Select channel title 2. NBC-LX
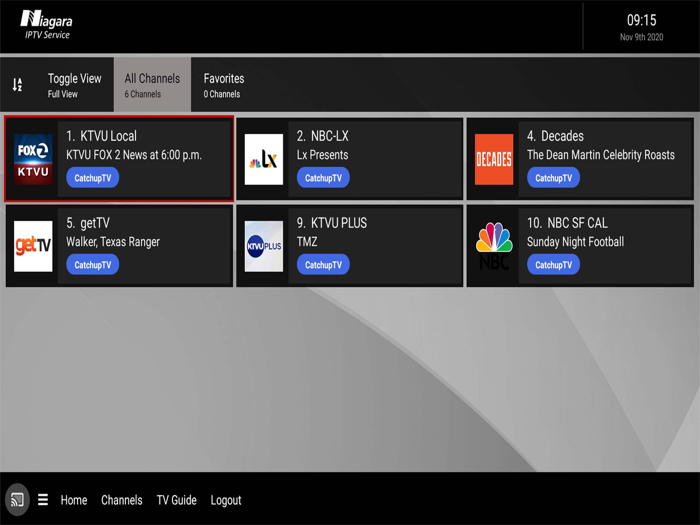The width and height of the screenshot is (700, 525). coord(322,136)
